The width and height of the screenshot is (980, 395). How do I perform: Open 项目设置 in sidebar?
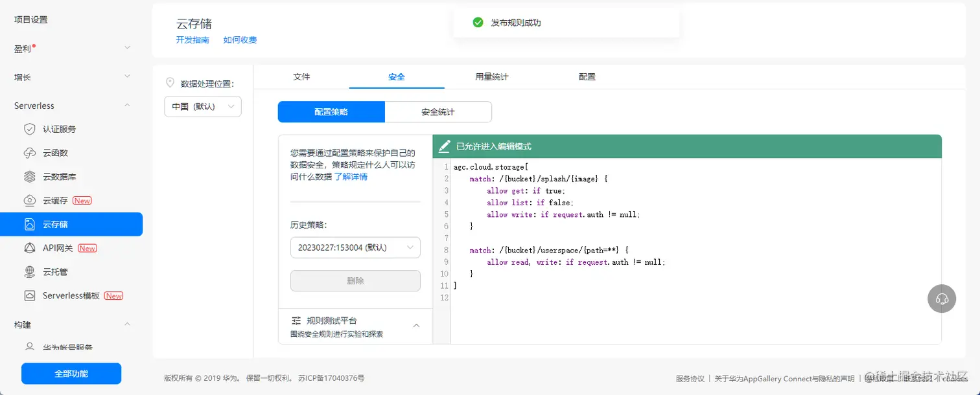tap(31, 19)
